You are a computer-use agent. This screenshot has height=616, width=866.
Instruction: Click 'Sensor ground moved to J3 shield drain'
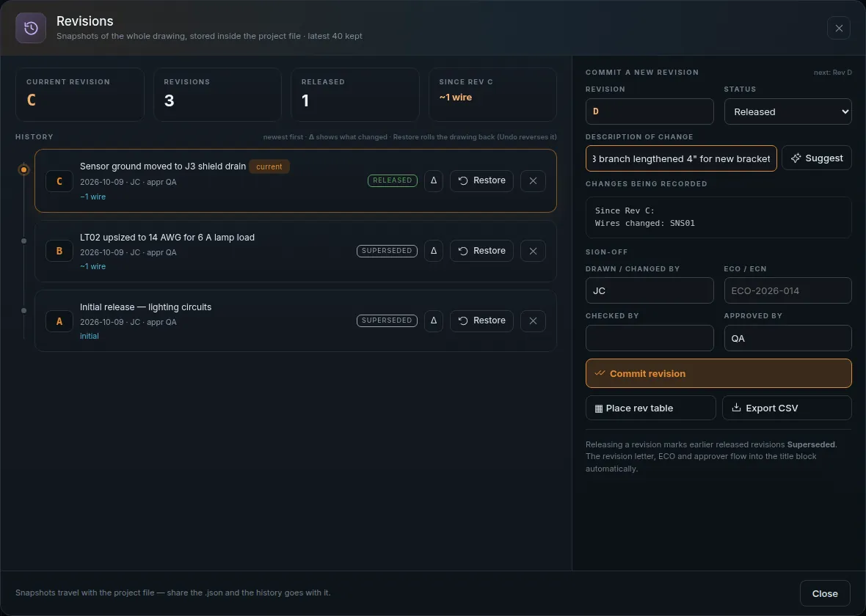[x=163, y=166]
